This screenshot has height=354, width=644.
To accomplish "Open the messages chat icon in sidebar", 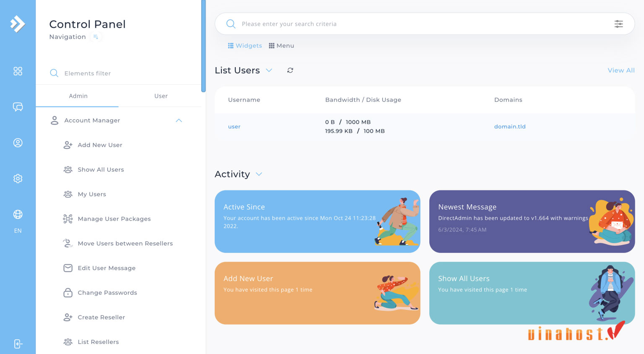I will pyautogui.click(x=18, y=107).
